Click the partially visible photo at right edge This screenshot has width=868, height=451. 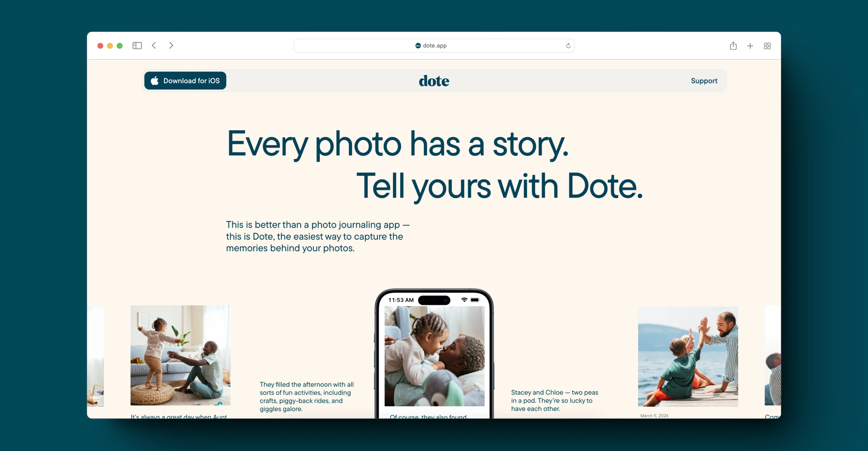pos(773,356)
